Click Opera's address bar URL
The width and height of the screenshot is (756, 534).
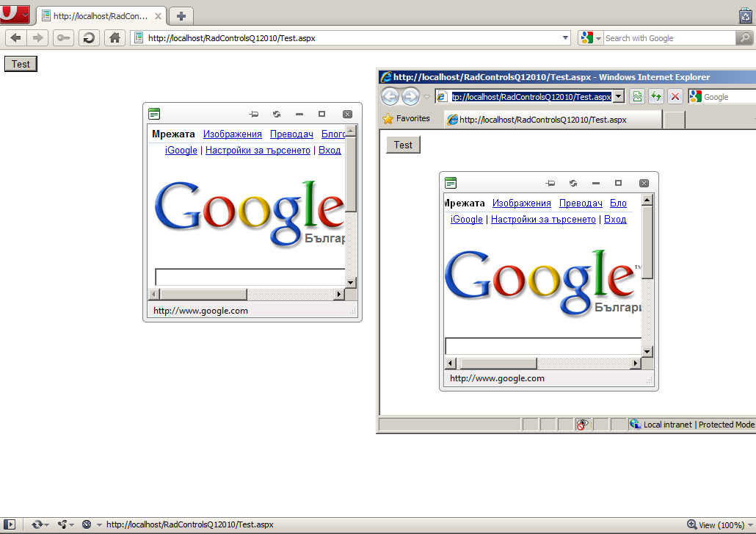(231, 38)
